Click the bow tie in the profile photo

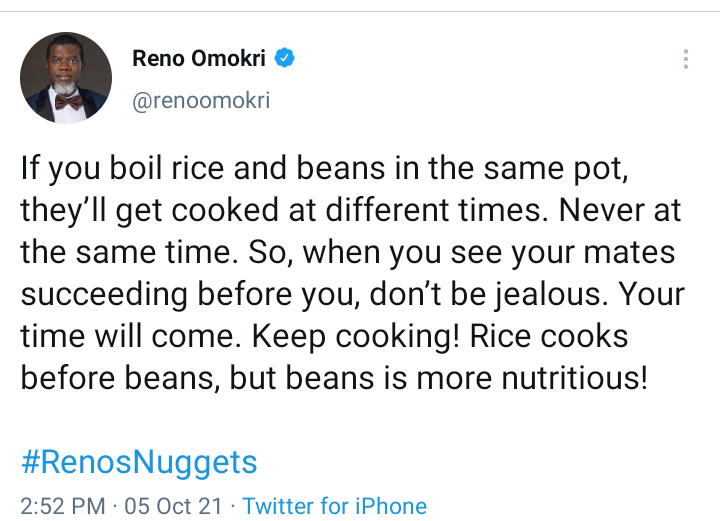68,101
